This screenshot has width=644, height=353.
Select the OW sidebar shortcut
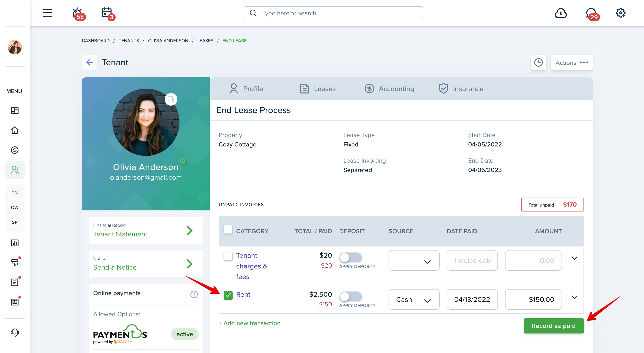(x=15, y=207)
